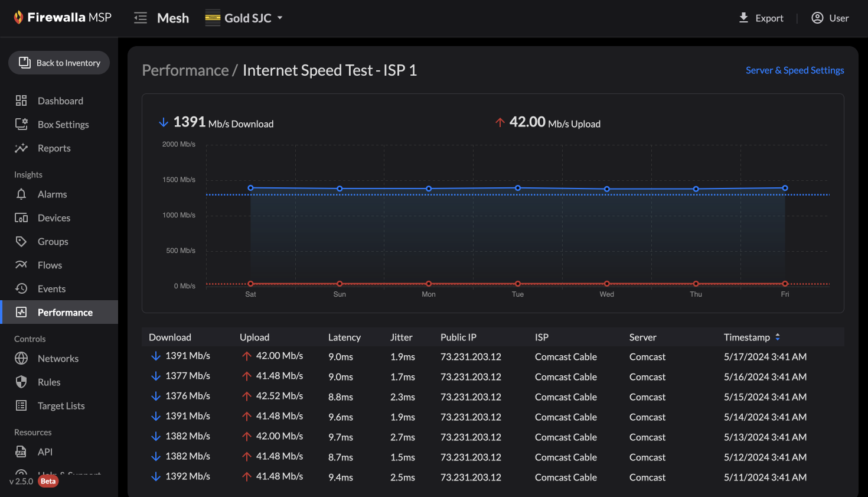Screen dimensions: 868x497
Task: Open the User account icon
Action: click(x=817, y=18)
